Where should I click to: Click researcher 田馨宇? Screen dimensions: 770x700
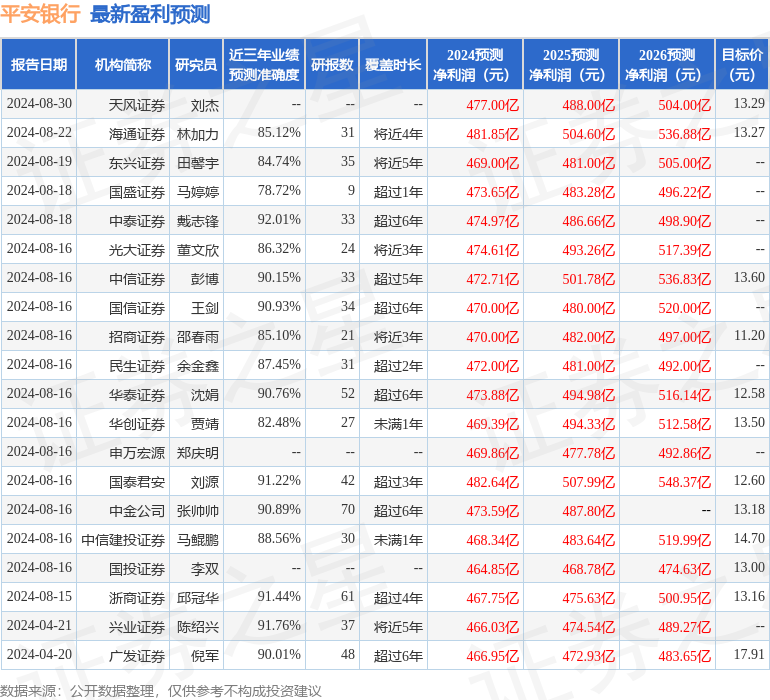[198, 163]
